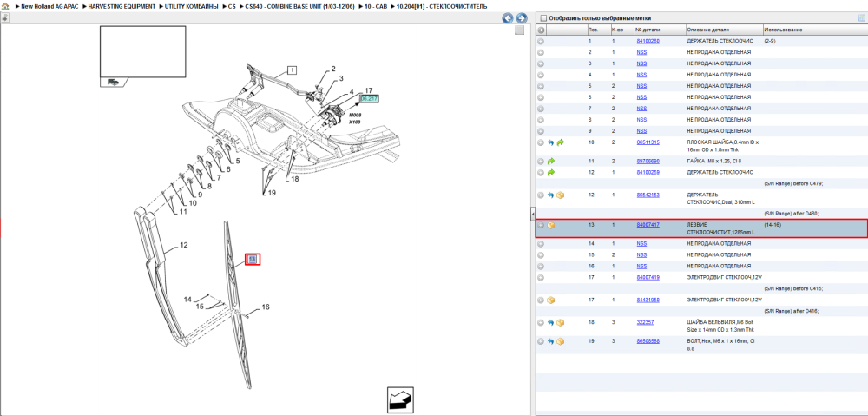Screen dimensions: 868x416
Task: Open part number link 86508568
Action: [x=648, y=341]
